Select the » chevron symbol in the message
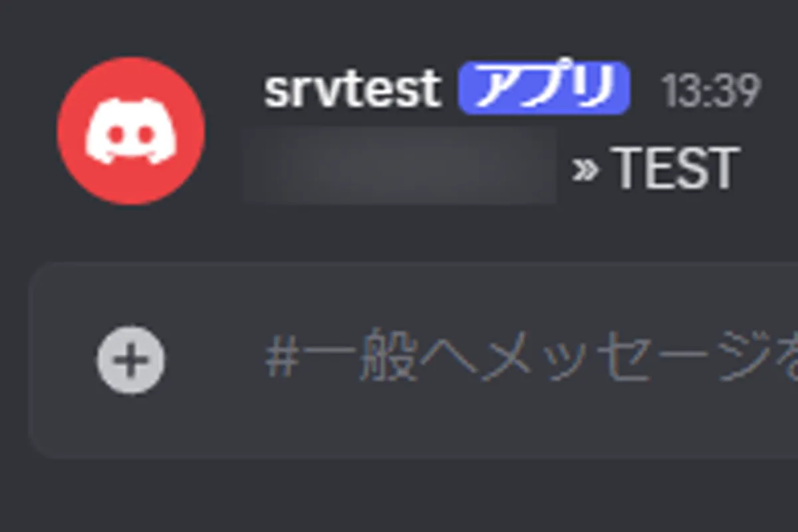Image resolution: width=798 pixels, height=532 pixels. click(x=585, y=169)
